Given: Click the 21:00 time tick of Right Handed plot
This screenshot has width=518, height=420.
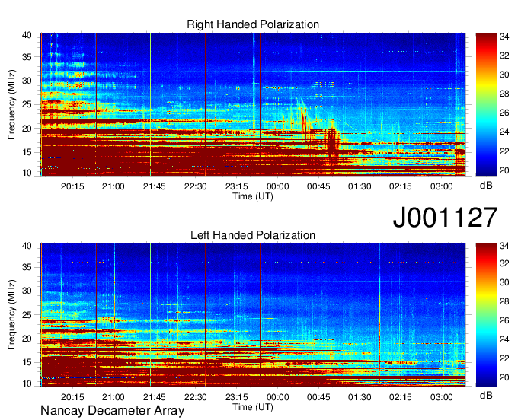Looking at the screenshot, I should coord(114,186).
